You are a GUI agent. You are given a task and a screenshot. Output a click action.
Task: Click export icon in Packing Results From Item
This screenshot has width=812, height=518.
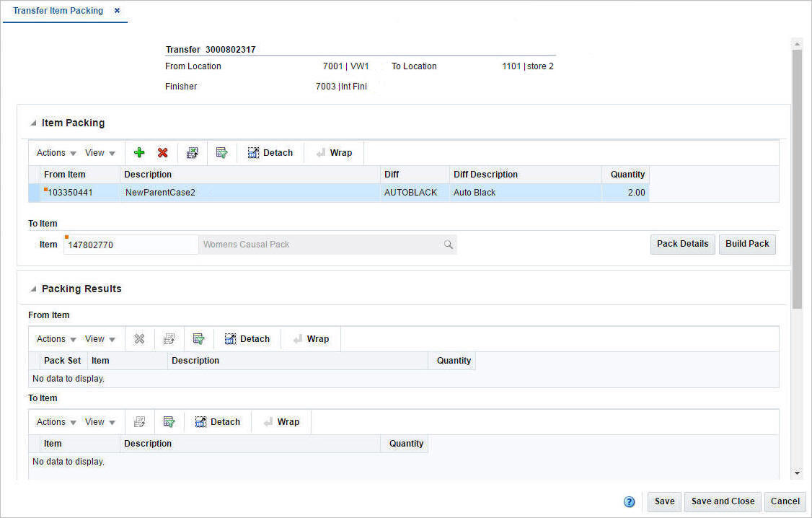[169, 339]
